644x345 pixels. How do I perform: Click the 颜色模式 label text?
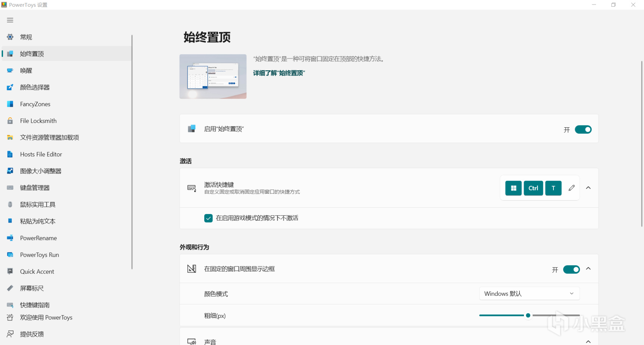pos(216,294)
